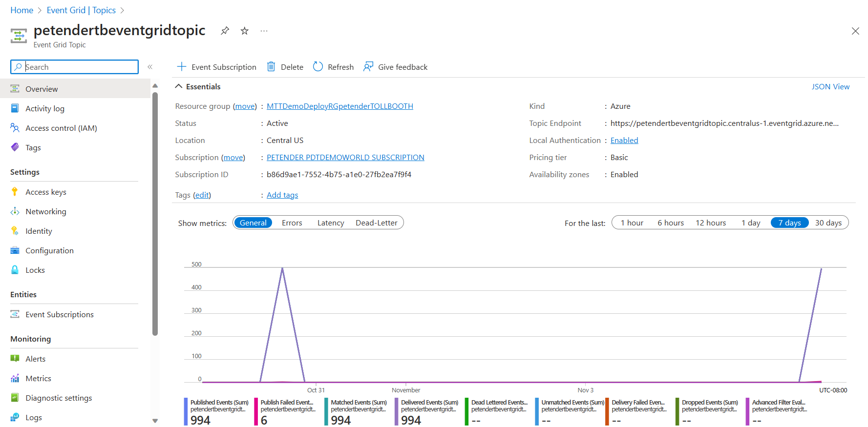
Task: Click the Delete trash icon
Action: pos(271,66)
